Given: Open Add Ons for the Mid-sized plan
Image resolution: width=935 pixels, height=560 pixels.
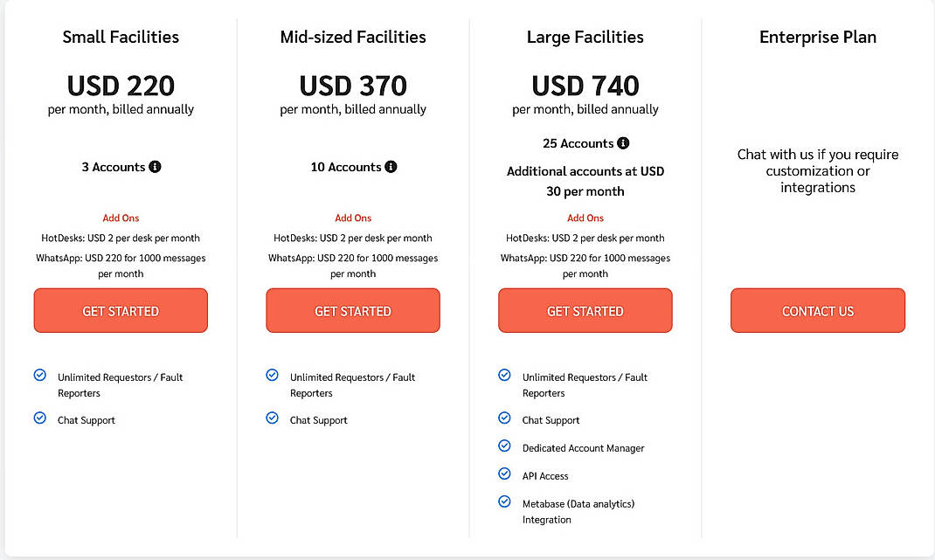Looking at the screenshot, I should pos(352,218).
